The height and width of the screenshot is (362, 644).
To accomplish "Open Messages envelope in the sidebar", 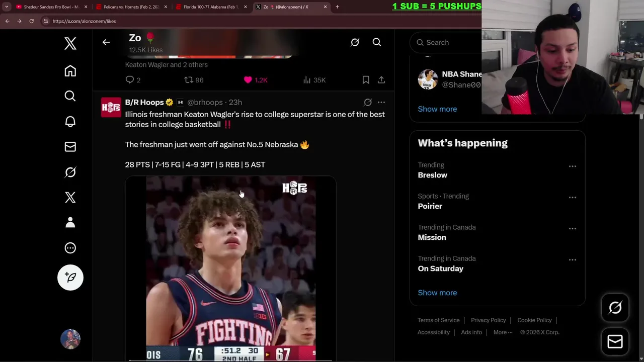I will [x=70, y=147].
